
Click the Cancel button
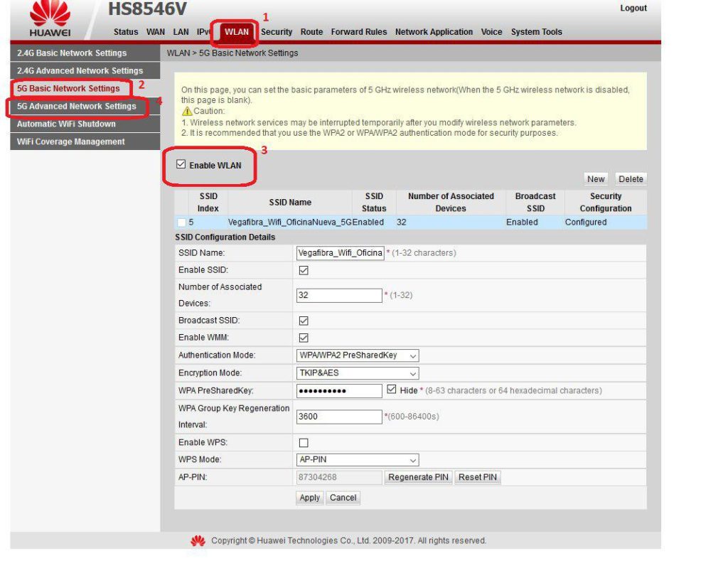(x=343, y=498)
